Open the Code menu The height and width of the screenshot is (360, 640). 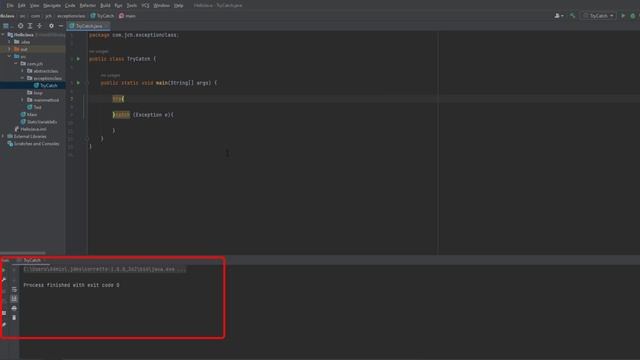point(70,6)
